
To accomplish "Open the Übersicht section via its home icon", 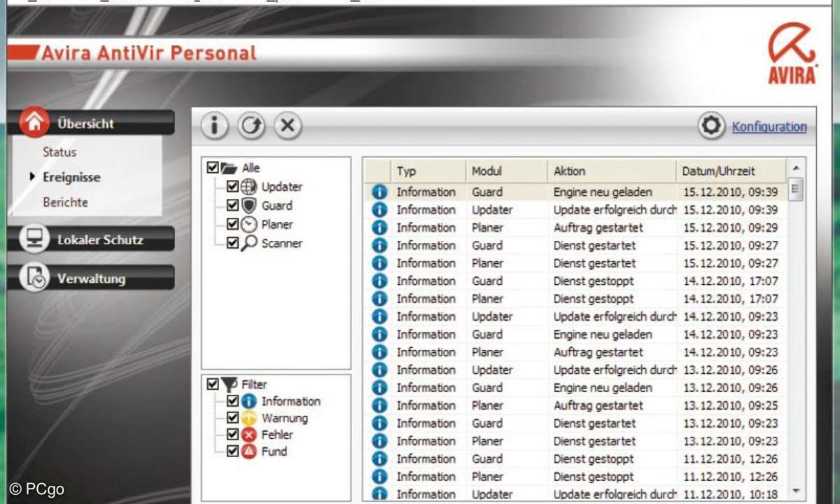I will pos(34,122).
